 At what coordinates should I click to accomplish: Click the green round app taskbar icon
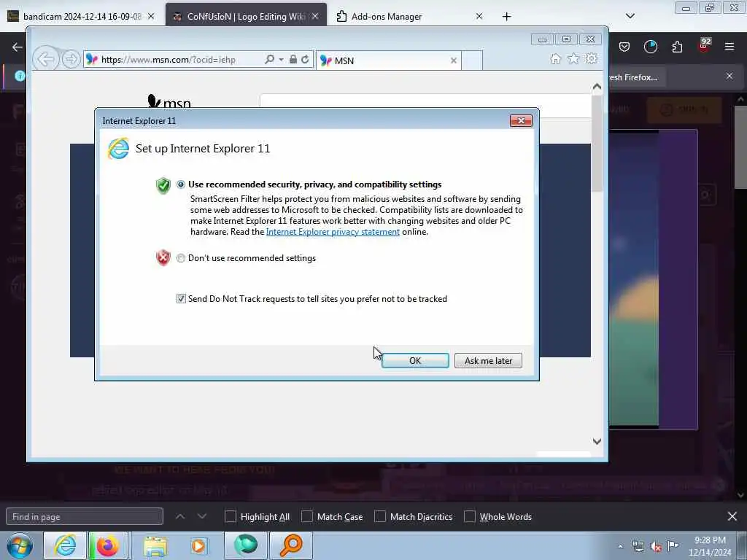tap(246, 545)
